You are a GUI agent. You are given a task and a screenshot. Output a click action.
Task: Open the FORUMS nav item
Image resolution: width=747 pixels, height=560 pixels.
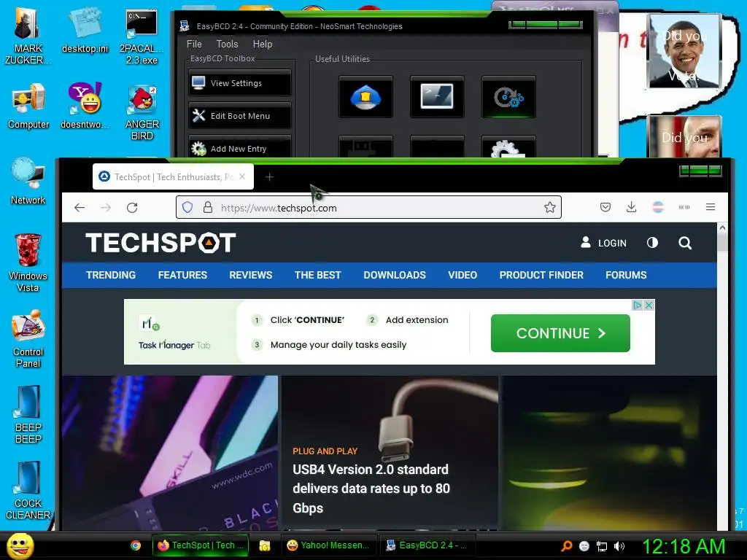(626, 275)
